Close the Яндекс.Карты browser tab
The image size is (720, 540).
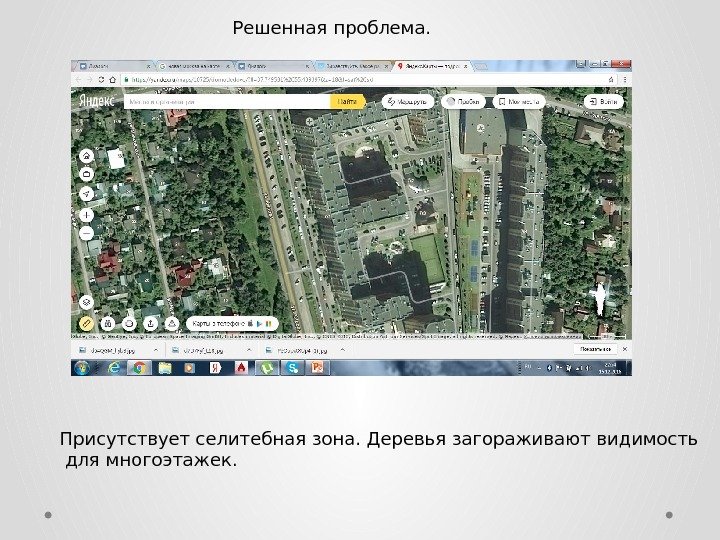pos(466,66)
